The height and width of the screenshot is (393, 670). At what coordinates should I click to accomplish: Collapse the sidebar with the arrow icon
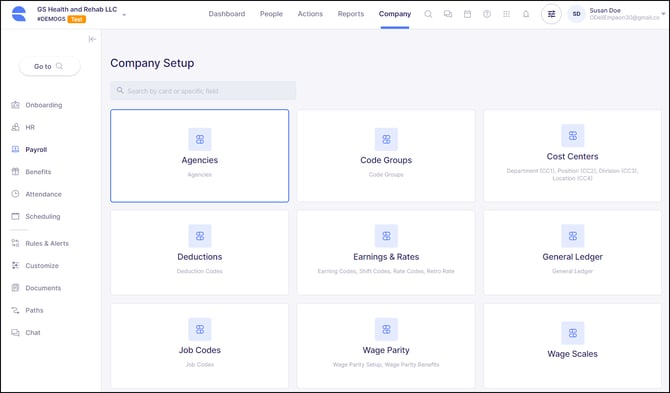(x=92, y=39)
